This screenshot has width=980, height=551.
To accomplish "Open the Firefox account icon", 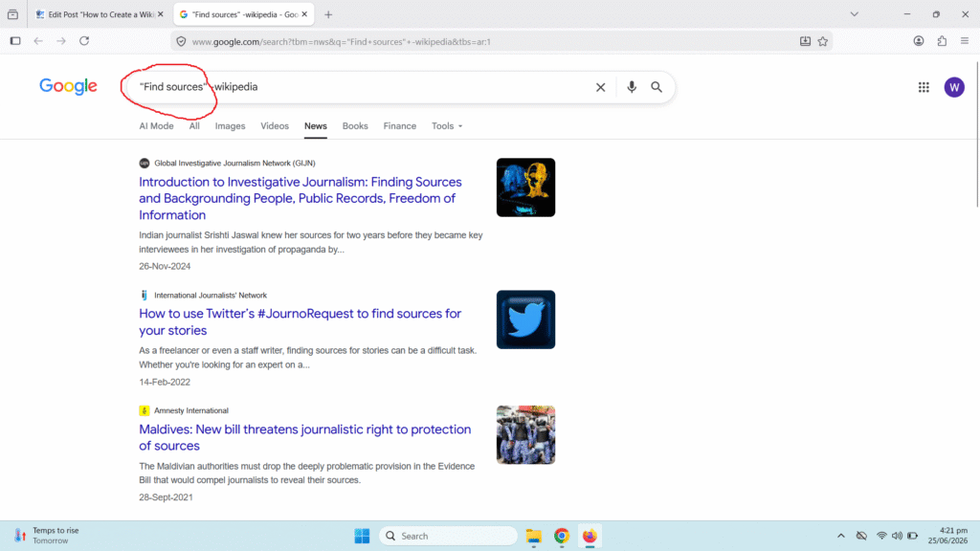I will click(918, 41).
